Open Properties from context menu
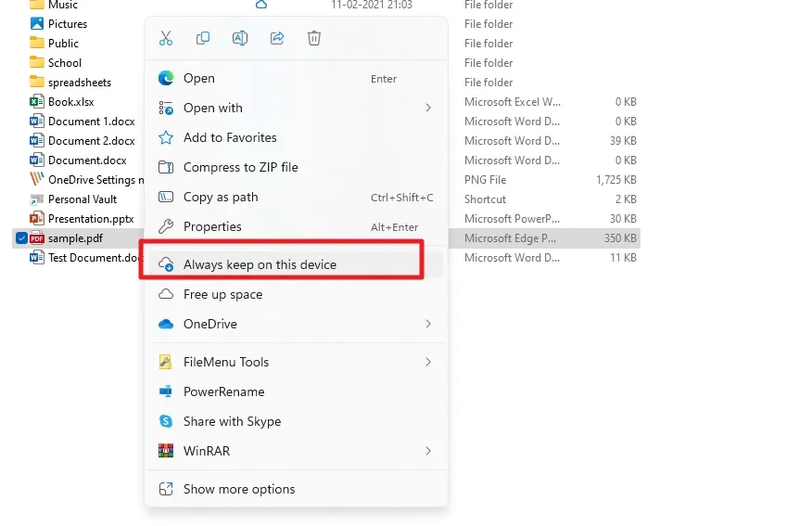This screenshot has height=526, width=812. [x=296, y=226]
